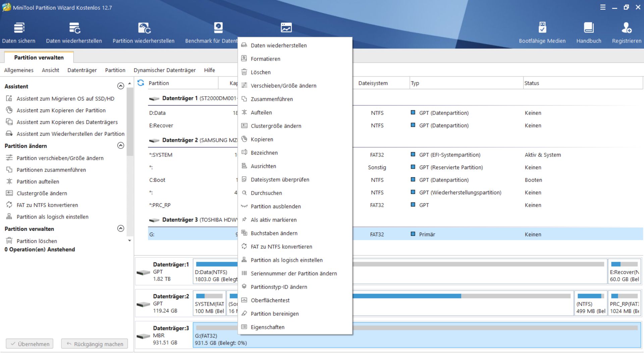Click the Registrieren icon
This screenshot has height=362, width=644.
point(626,28)
